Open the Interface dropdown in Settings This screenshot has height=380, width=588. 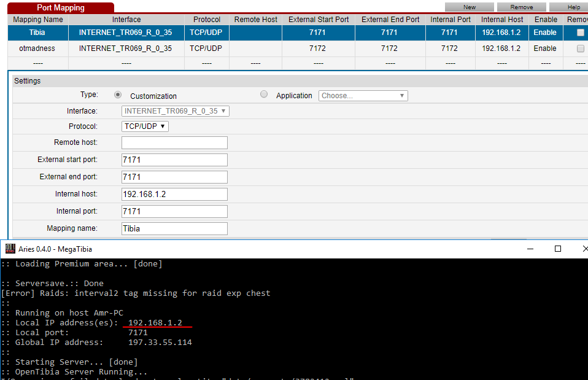(x=175, y=111)
